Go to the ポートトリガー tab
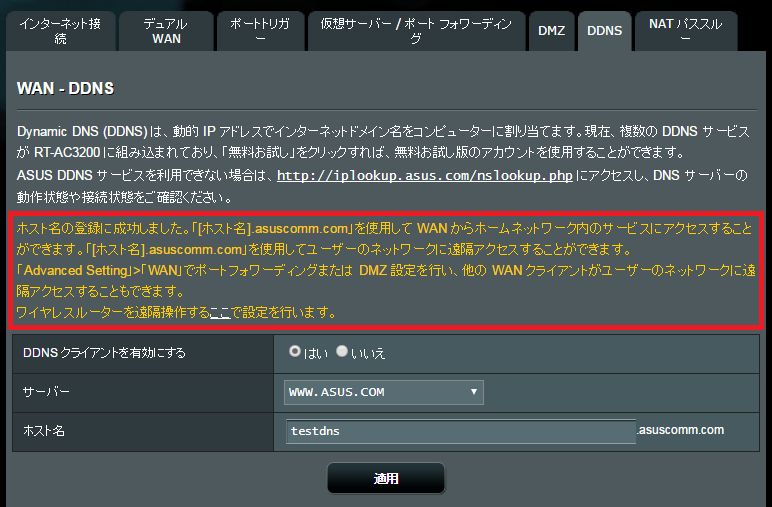Viewport: 772px width, 507px height. [x=260, y=31]
